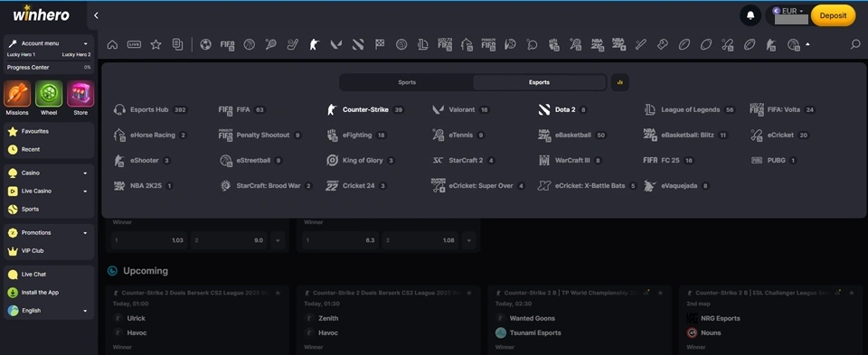Viewport: 868px width, 355px height.
Task: Select the Counter-Strike icon in toolbar
Action: [x=315, y=45]
